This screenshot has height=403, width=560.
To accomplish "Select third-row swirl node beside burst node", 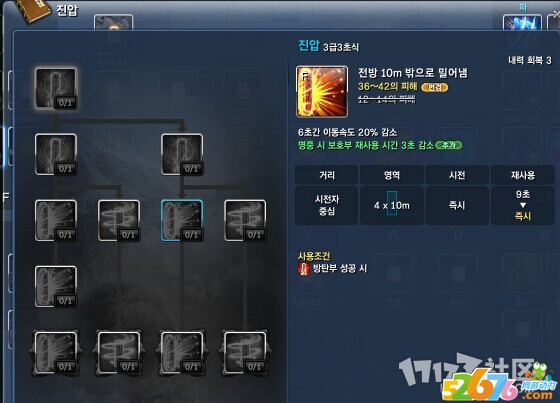I will [x=119, y=220].
